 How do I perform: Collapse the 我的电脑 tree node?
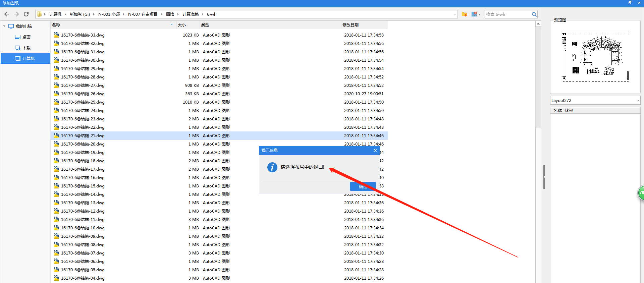pos(4,26)
